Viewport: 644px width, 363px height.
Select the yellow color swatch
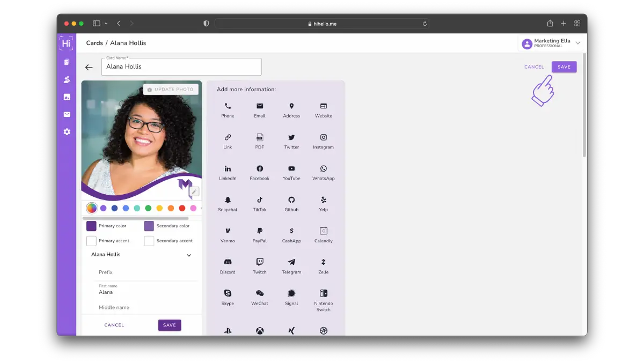159,208
